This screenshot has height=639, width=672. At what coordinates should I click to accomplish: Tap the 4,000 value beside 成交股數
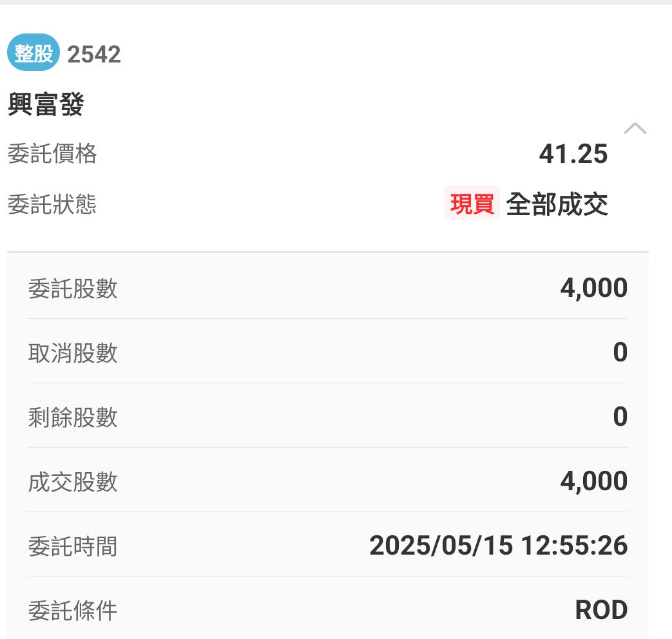coord(593,481)
